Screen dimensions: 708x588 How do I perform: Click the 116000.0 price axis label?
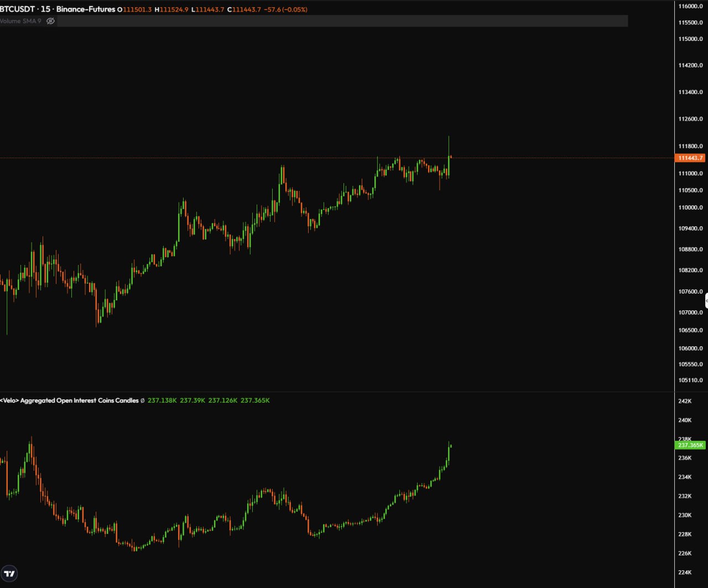point(690,7)
